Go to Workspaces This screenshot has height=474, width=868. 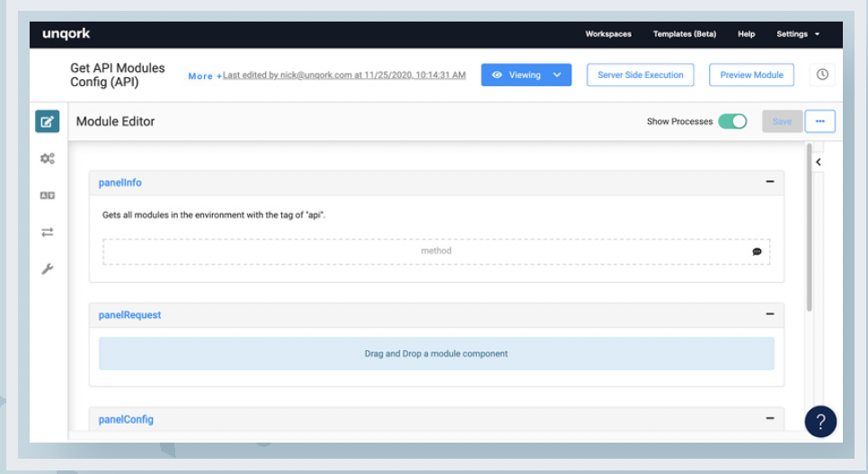pos(608,34)
